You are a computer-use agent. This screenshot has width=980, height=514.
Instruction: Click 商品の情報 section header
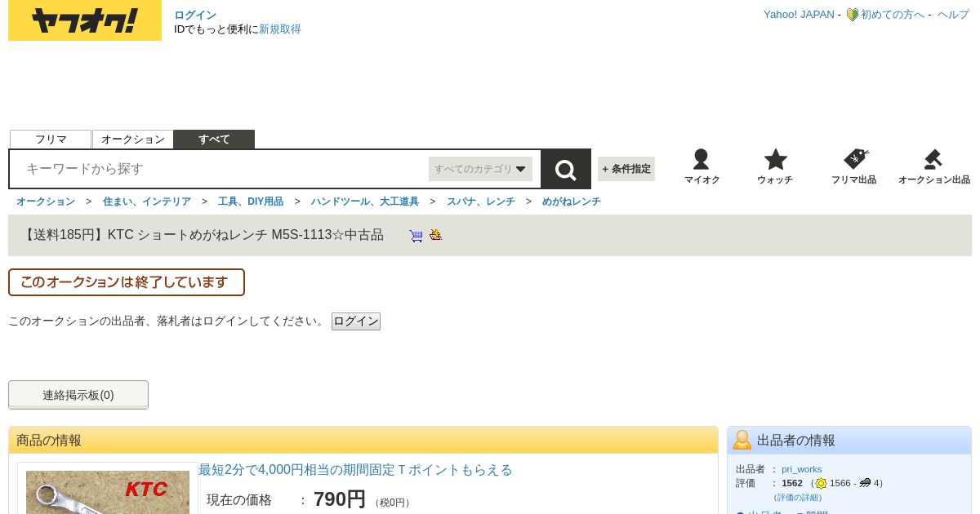click(363, 440)
